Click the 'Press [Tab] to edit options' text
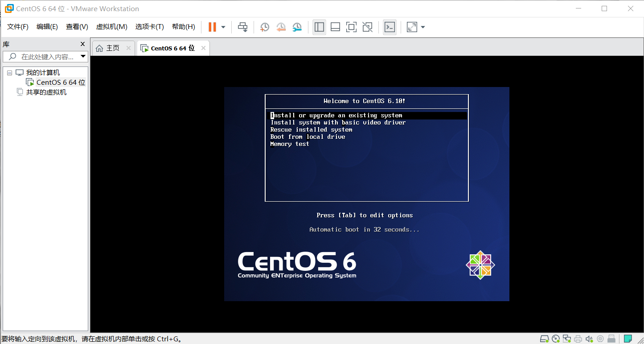 click(365, 216)
